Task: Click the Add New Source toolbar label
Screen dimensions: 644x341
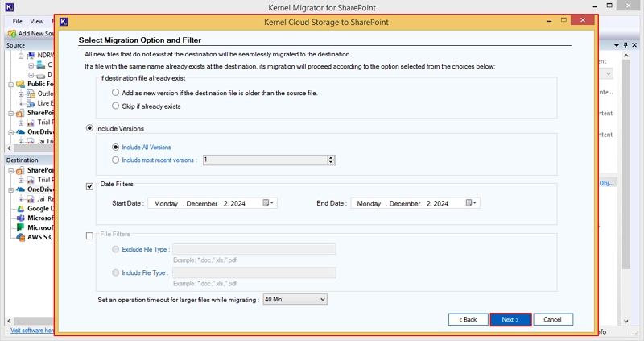Action: [36, 33]
